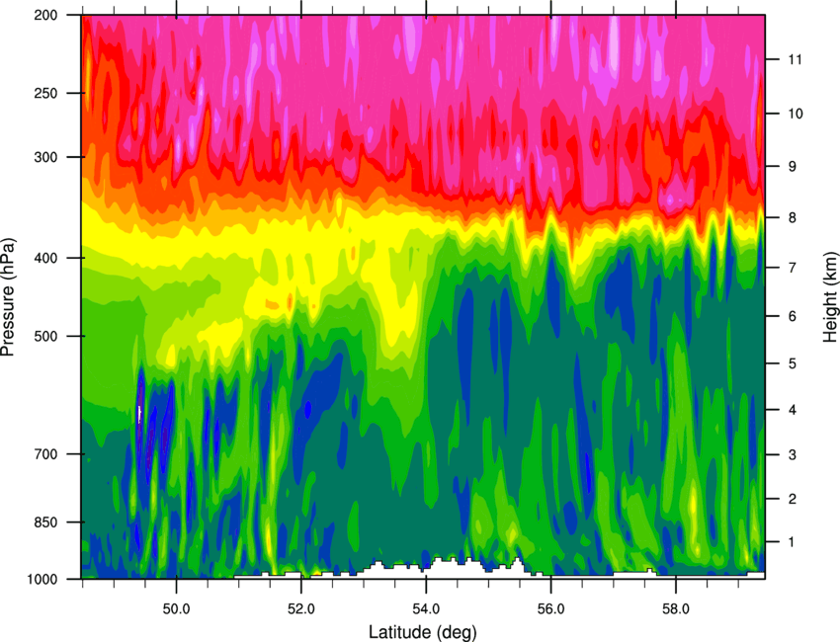Click the 50.0 latitude tick label

click(x=176, y=609)
